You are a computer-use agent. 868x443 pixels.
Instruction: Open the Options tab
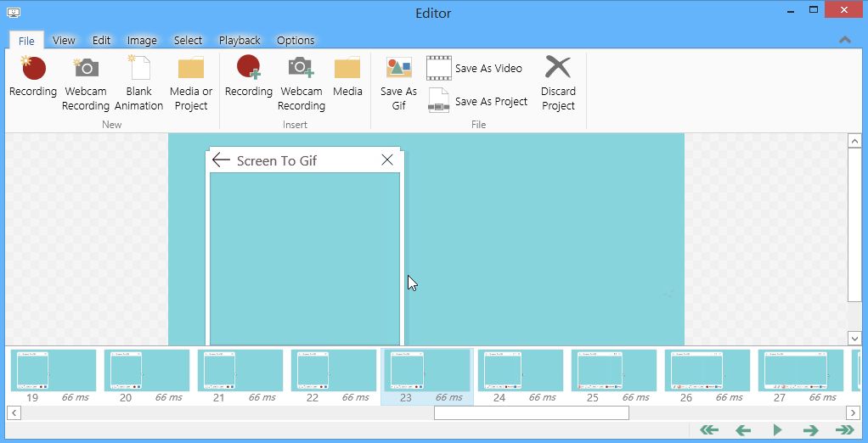tap(296, 41)
